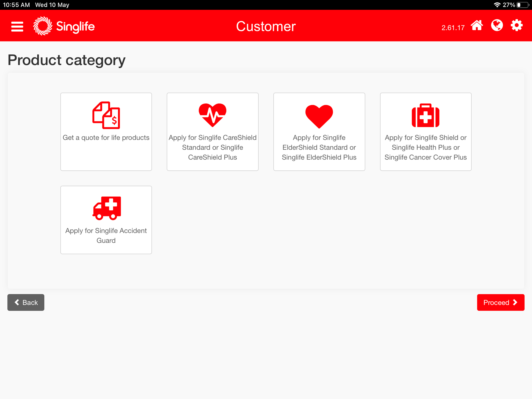Open the globe language icon

(x=497, y=26)
